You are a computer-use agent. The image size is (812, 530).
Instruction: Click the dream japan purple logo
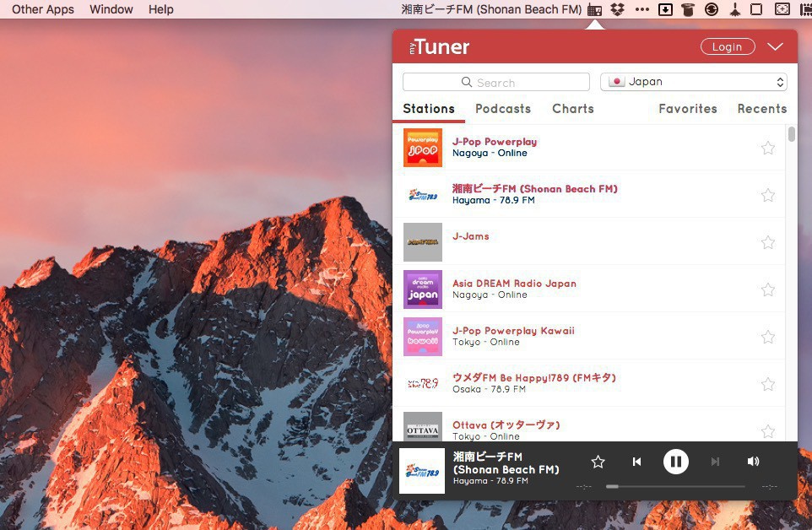click(x=423, y=289)
